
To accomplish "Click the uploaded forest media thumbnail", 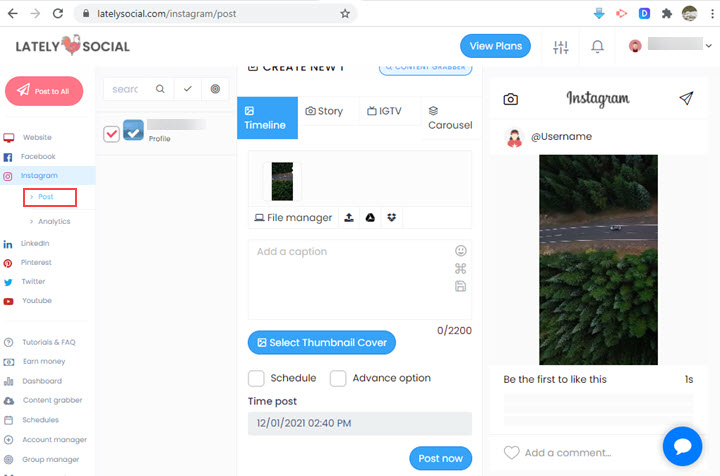I will pyautogui.click(x=282, y=181).
